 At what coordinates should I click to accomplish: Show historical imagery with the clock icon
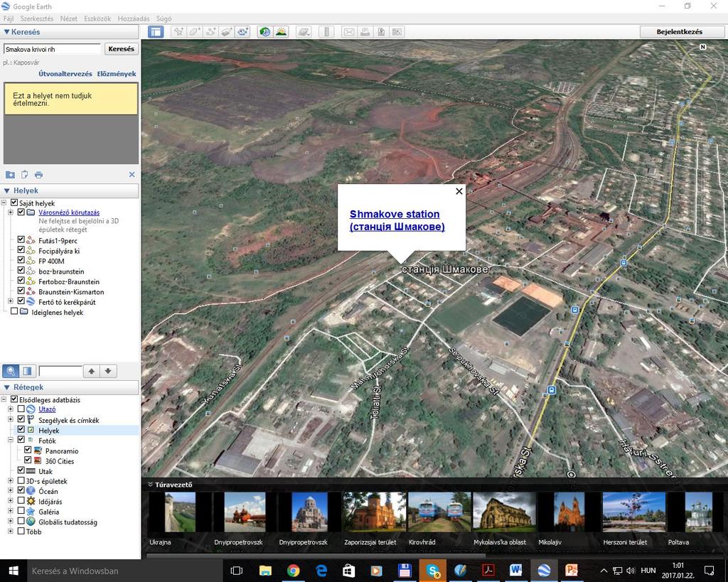(x=264, y=31)
